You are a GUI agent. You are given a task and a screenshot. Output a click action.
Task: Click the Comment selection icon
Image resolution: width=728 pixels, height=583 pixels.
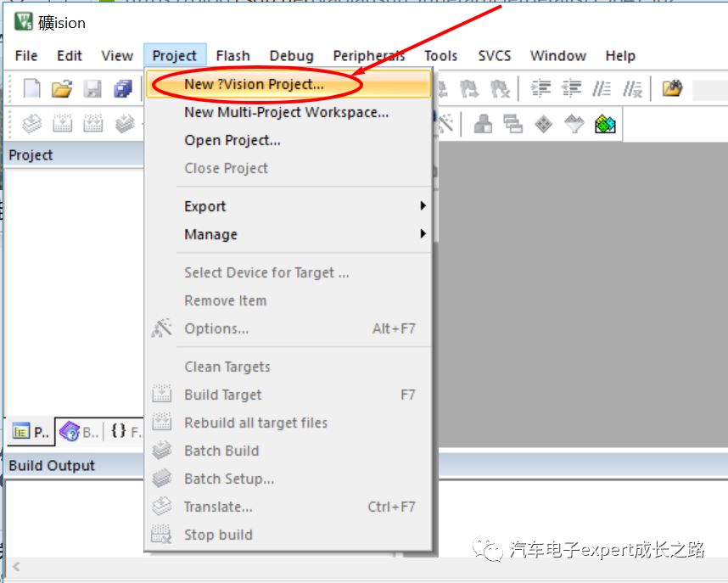click(x=602, y=87)
